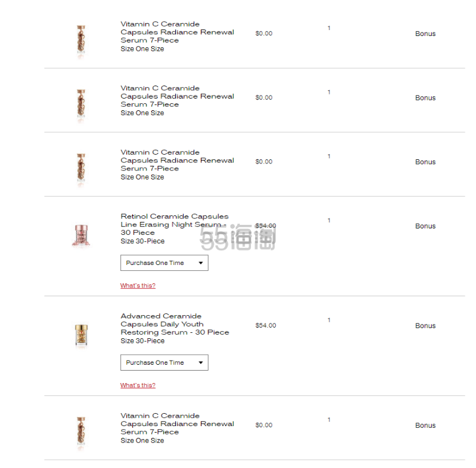The width and height of the screenshot is (476, 468).
Task: Open the topmost Vitamin C Ceramide Capsules title
Action: [177, 32]
